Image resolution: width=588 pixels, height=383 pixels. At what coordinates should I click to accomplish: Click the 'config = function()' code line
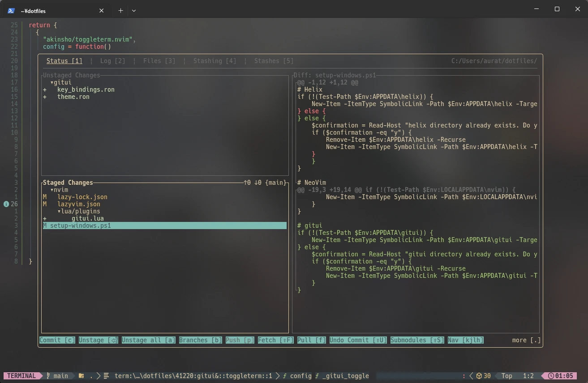click(x=77, y=47)
